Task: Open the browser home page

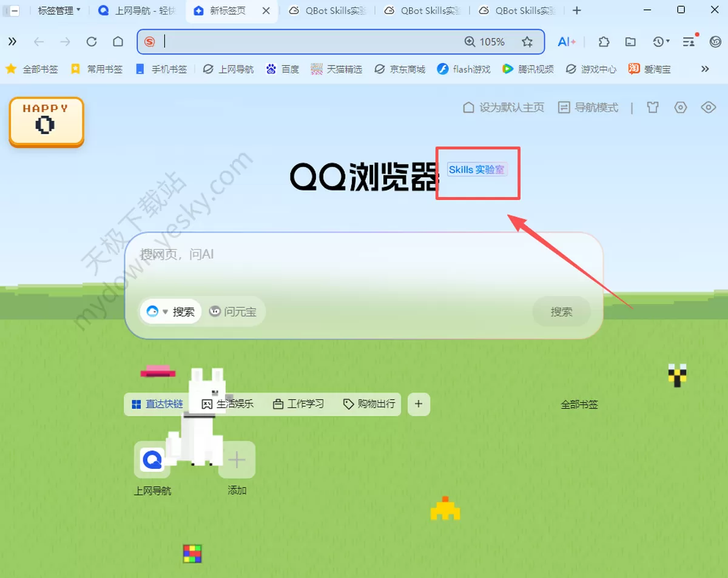Action: pyautogui.click(x=118, y=41)
